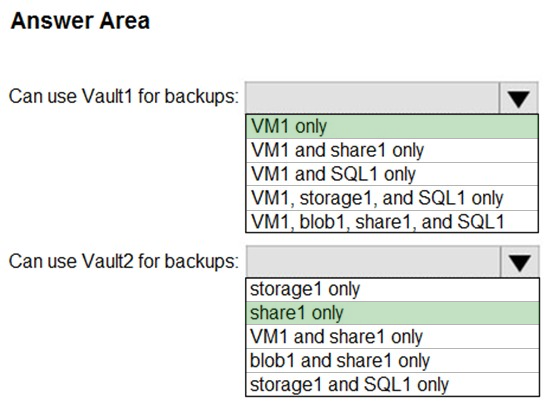Choose highlighted 'share1 only' option
Screen dimensions: 546x403
pos(392,313)
